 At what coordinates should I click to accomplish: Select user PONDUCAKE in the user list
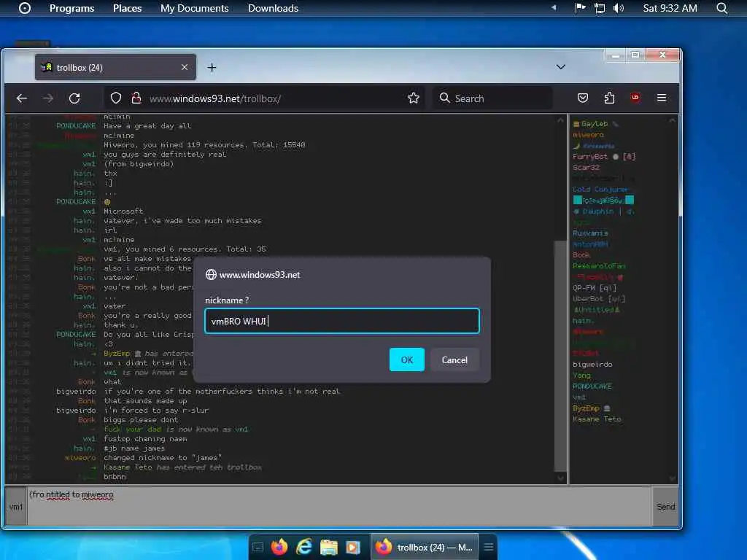click(x=592, y=386)
